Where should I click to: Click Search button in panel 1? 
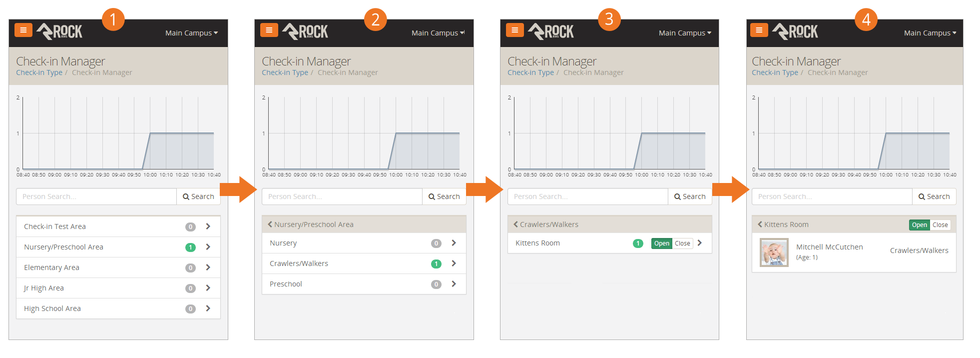pos(198,196)
